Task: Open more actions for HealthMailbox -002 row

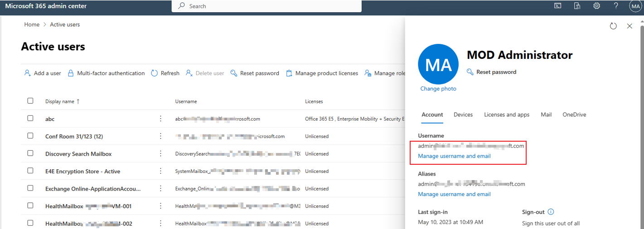Action: coord(160,224)
